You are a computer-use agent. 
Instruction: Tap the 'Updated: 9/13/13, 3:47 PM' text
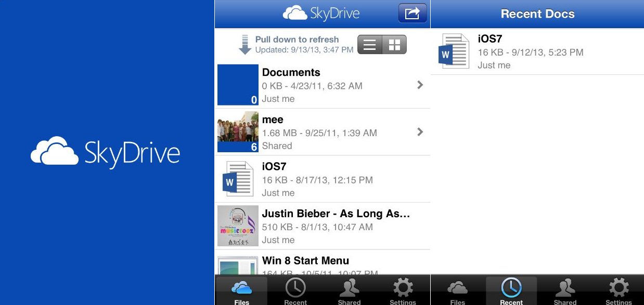304,50
